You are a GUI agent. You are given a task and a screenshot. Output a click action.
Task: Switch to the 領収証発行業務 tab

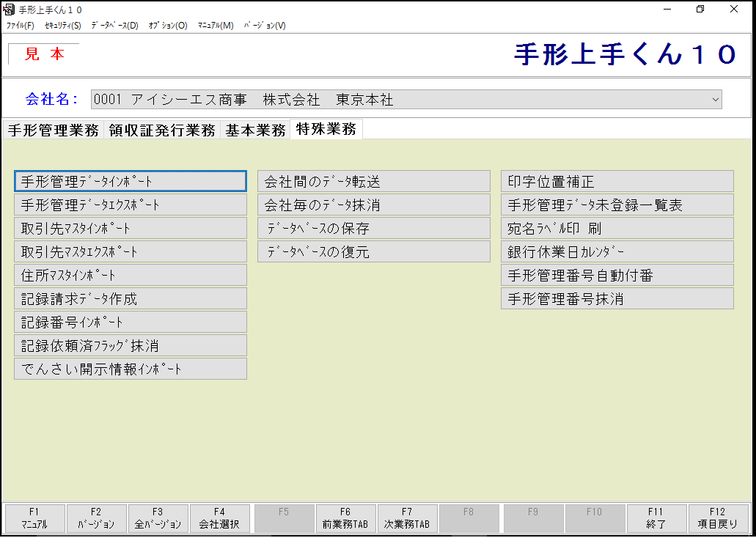tap(162, 130)
